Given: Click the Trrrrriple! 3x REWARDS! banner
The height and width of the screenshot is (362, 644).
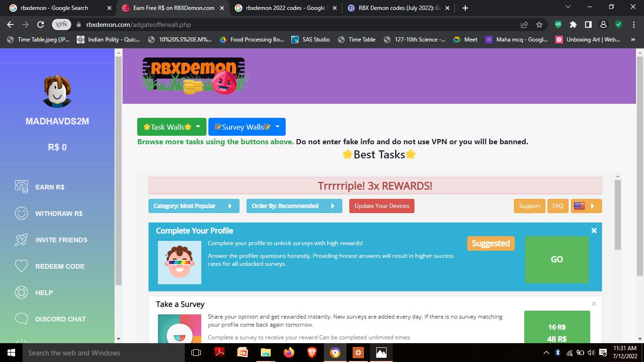Looking at the screenshot, I should click(x=375, y=186).
